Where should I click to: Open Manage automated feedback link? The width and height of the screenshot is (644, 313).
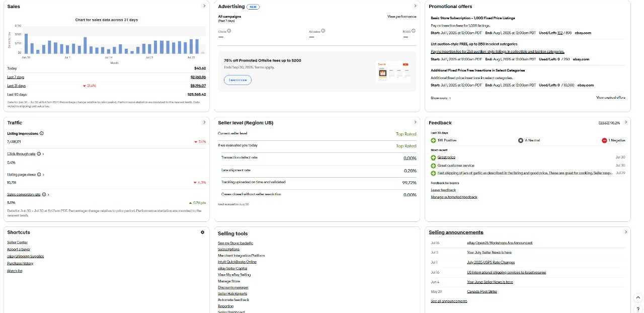click(454, 197)
